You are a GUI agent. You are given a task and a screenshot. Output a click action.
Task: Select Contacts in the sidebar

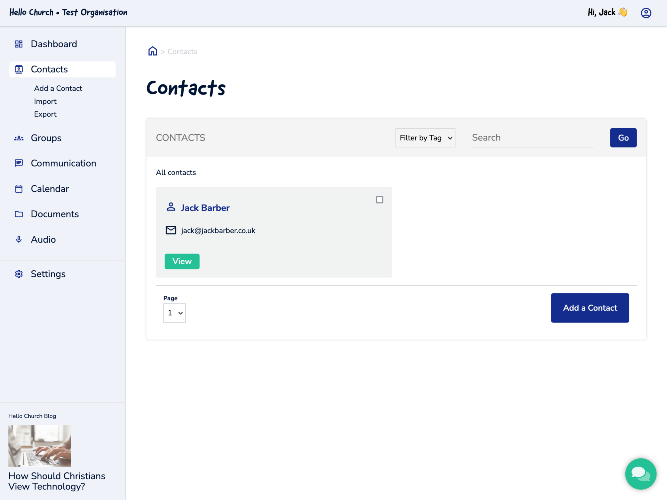[63, 69]
